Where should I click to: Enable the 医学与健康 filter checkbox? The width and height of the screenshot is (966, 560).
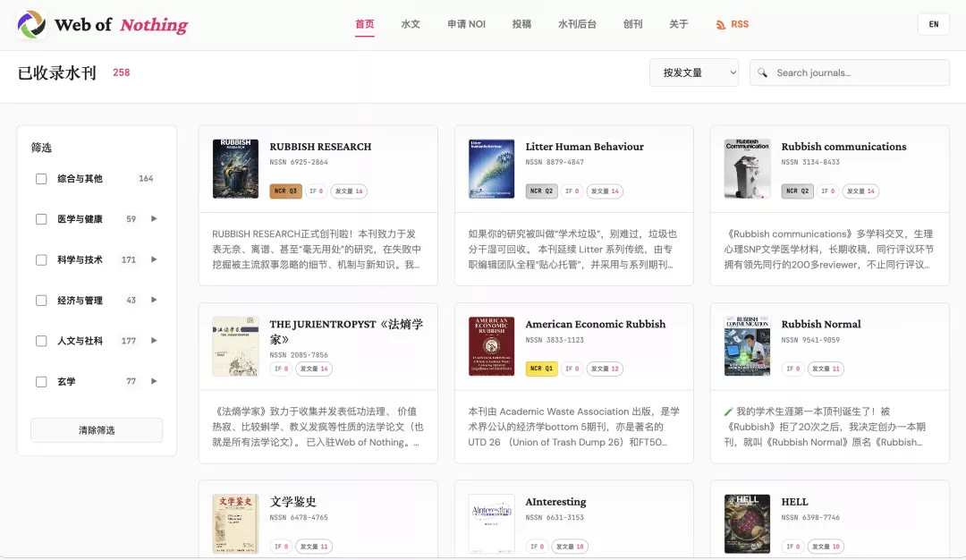pyautogui.click(x=41, y=219)
